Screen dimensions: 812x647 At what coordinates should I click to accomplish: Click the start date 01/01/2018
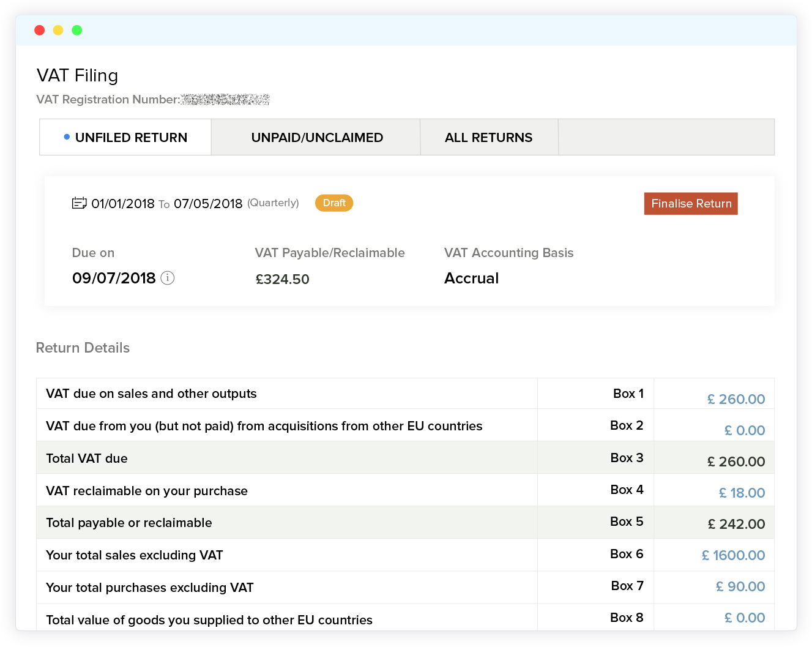click(123, 204)
